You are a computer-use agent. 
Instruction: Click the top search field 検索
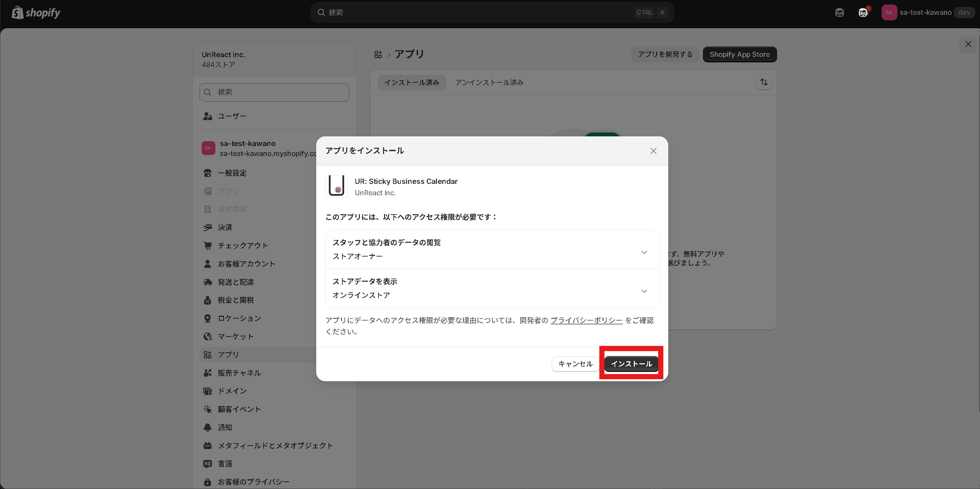492,12
